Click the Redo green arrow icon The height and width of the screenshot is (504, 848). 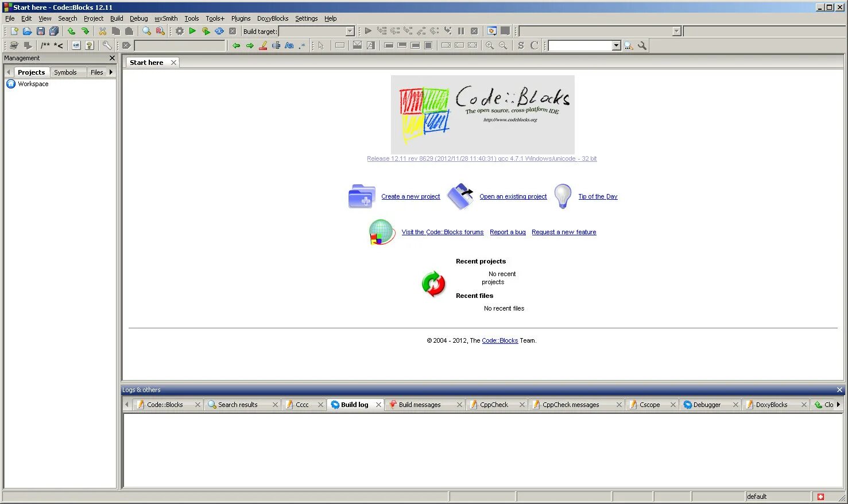pyautogui.click(x=85, y=31)
